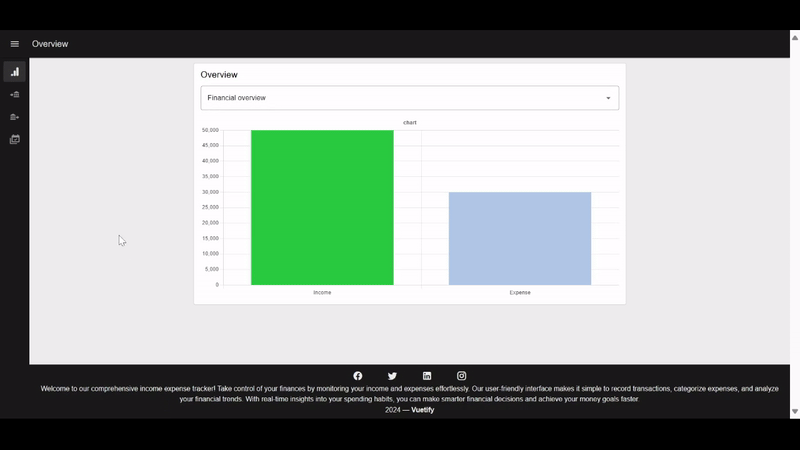This screenshot has width=800, height=450.
Task: Click the blue Expense bar
Action: [519, 238]
